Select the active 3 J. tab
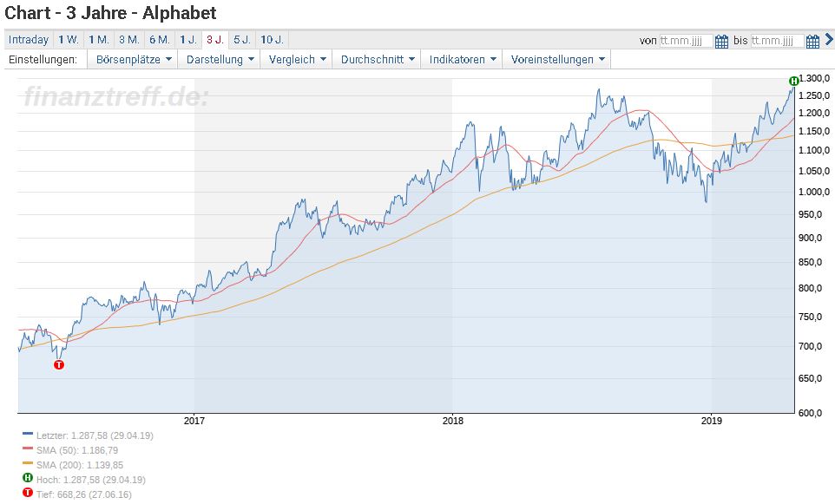The height and width of the screenshot is (504, 835). coord(215,39)
